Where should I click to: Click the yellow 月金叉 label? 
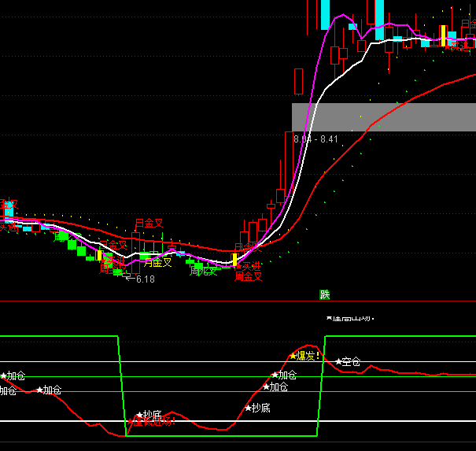pyautogui.click(x=157, y=262)
